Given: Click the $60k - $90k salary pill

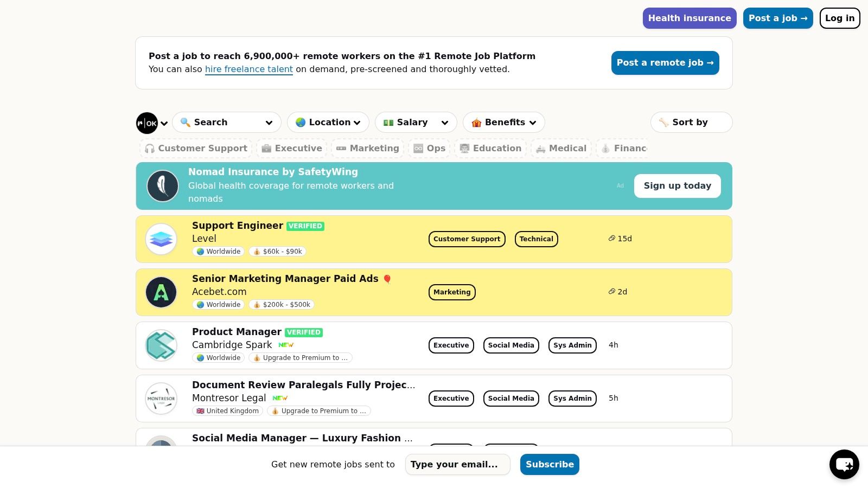Looking at the screenshot, I should point(277,252).
